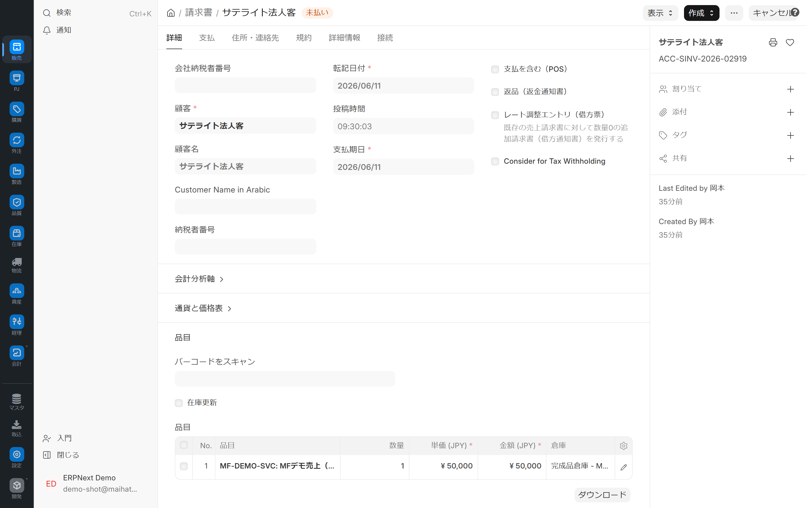This screenshot has height=508, width=812.
Task: Click the バーコードをスキャン input field
Action: pyautogui.click(x=284, y=379)
